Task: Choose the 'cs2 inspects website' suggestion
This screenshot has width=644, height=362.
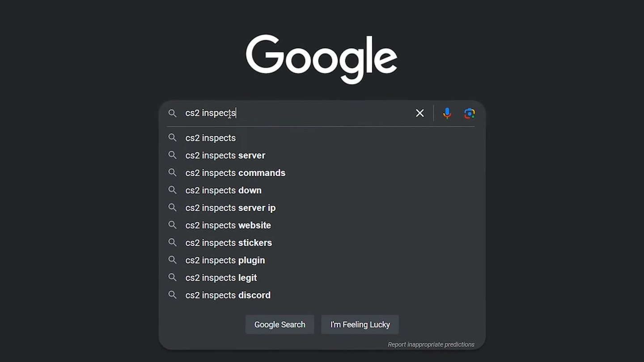Action: point(322,225)
